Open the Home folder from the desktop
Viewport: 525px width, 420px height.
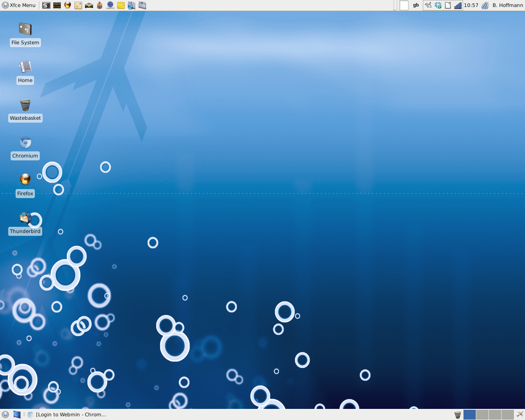tap(25, 67)
